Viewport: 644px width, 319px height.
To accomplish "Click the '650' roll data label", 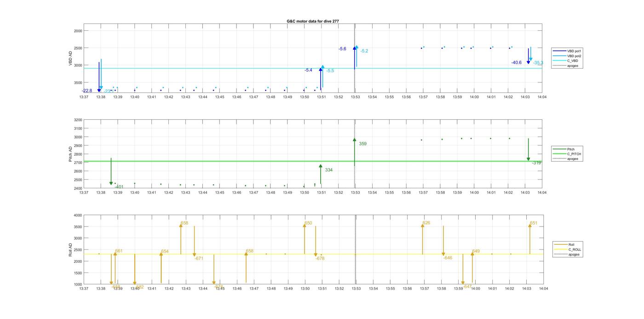I will point(308,223).
